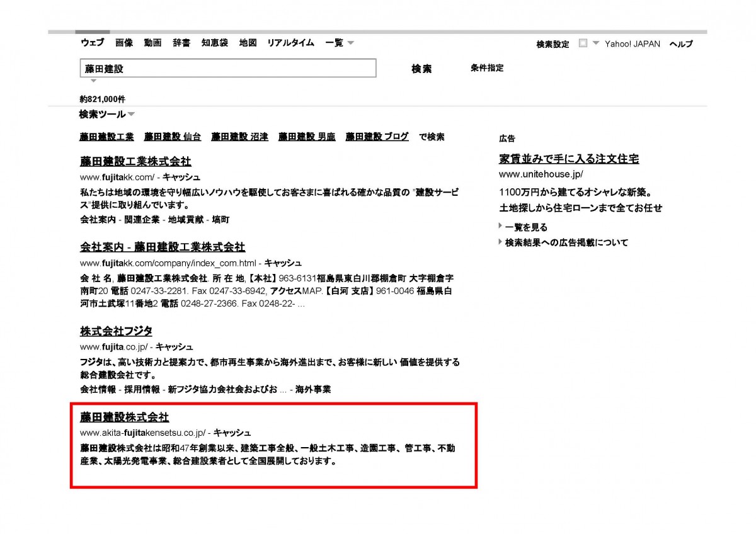
Task: Go to Yahoo! JAPAN home link
Action: point(633,44)
